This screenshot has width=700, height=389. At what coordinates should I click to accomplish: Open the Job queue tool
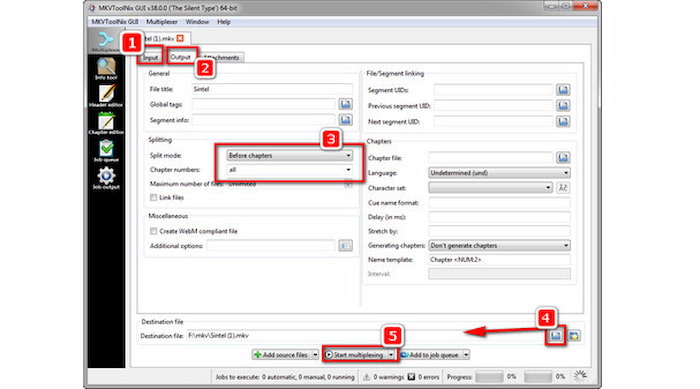pos(106,151)
